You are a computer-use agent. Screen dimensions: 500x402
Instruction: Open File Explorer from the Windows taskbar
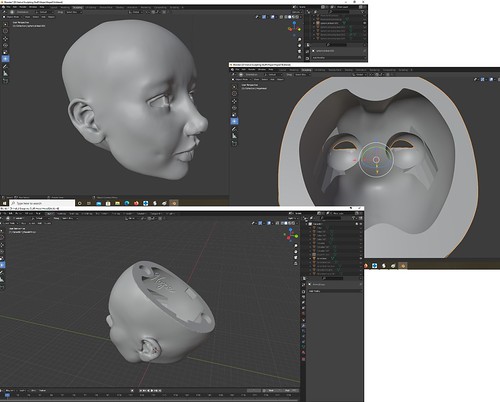point(117,203)
